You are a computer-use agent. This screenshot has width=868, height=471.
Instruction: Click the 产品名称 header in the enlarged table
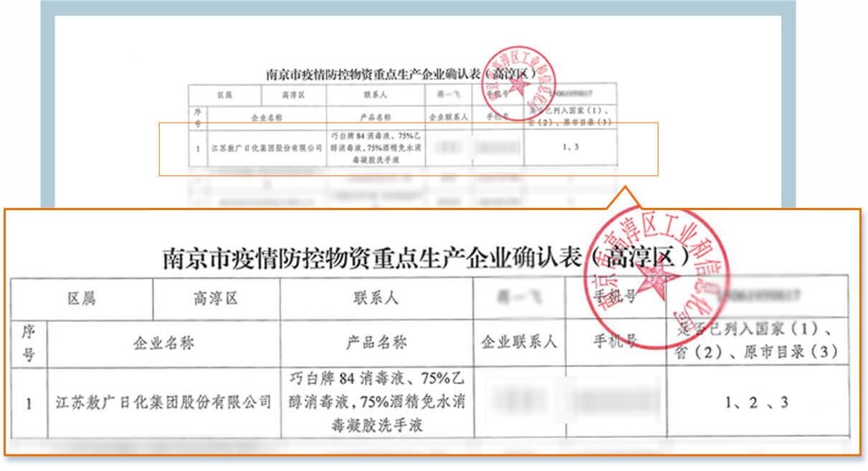(376, 343)
